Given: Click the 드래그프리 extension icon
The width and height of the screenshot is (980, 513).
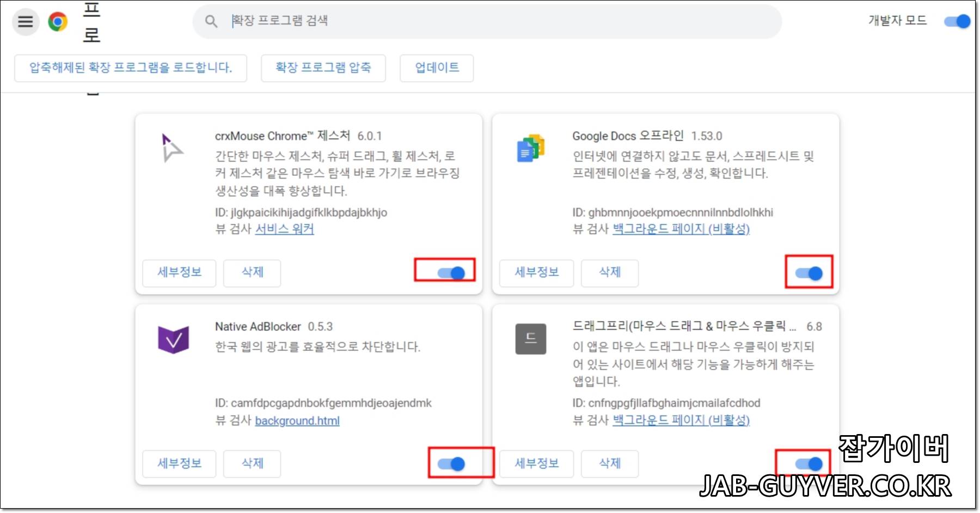Looking at the screenshot, I should coord(531,339).
